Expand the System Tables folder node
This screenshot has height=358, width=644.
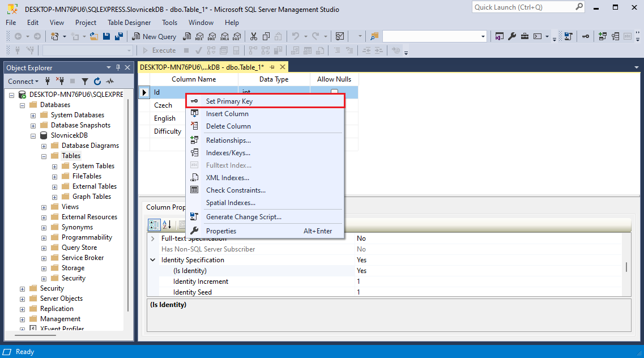[55, 166]
